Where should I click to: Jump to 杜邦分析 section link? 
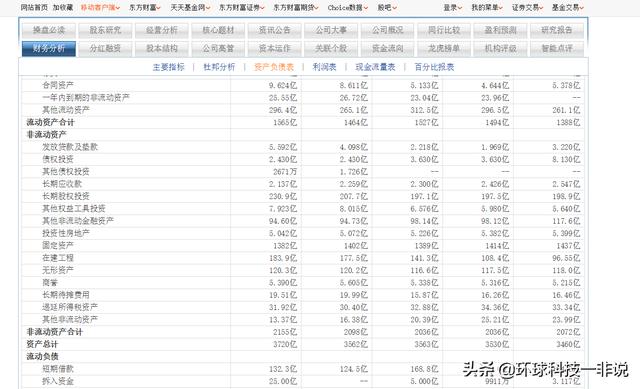pyautogui.click(x=219, y=67)
